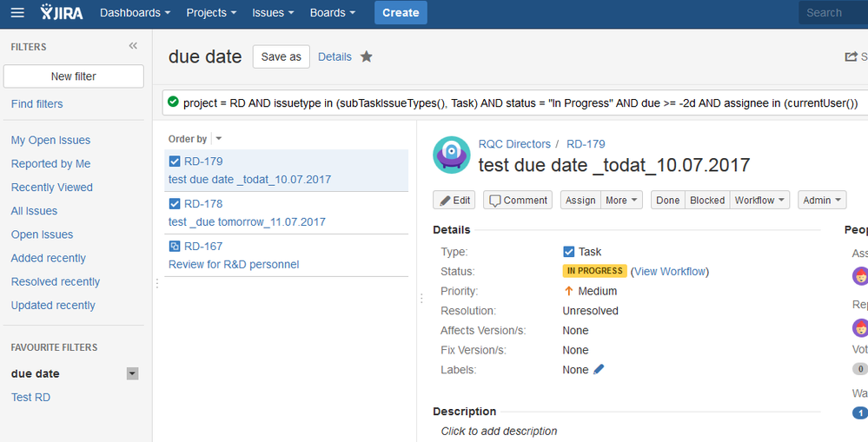Image resolution: width=868 pixels, height=442 pixels.
Task: Open 'Review for R&D personnel' issue
Action: coord(234,265)
